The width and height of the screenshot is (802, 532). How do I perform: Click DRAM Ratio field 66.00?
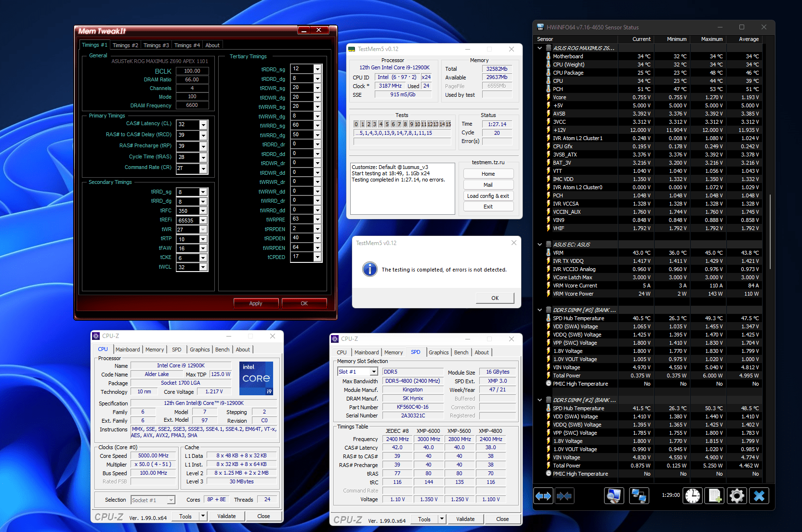tap(192, 79)
